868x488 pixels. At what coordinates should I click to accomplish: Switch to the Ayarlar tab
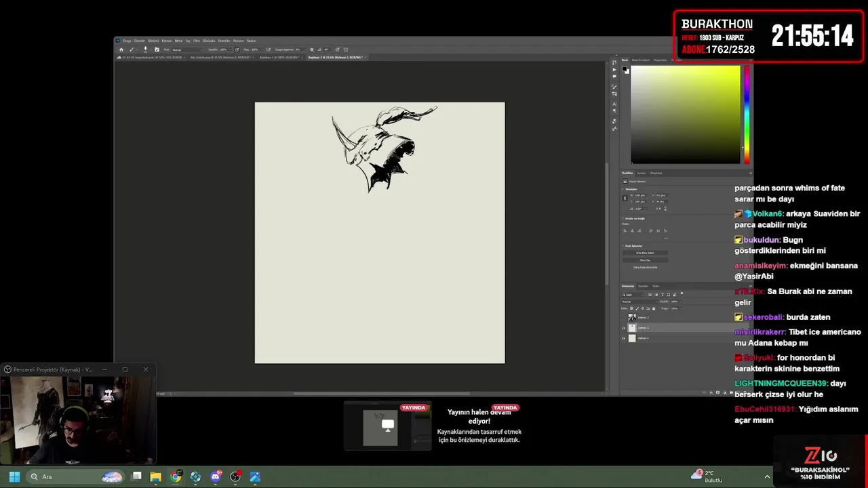click(x=642, y=173)
